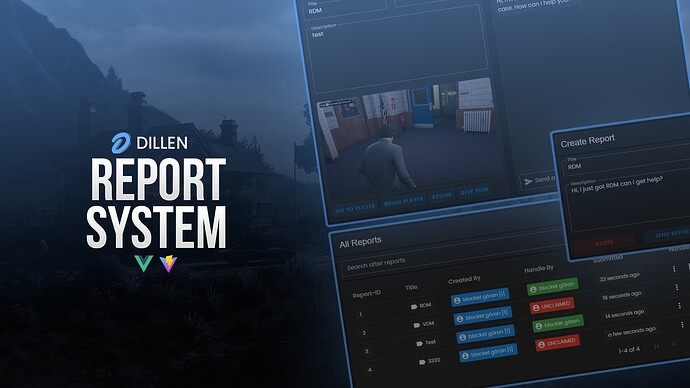Go to previous page of reports table
This screenshot has width=690, height=388.
(674, 344)
